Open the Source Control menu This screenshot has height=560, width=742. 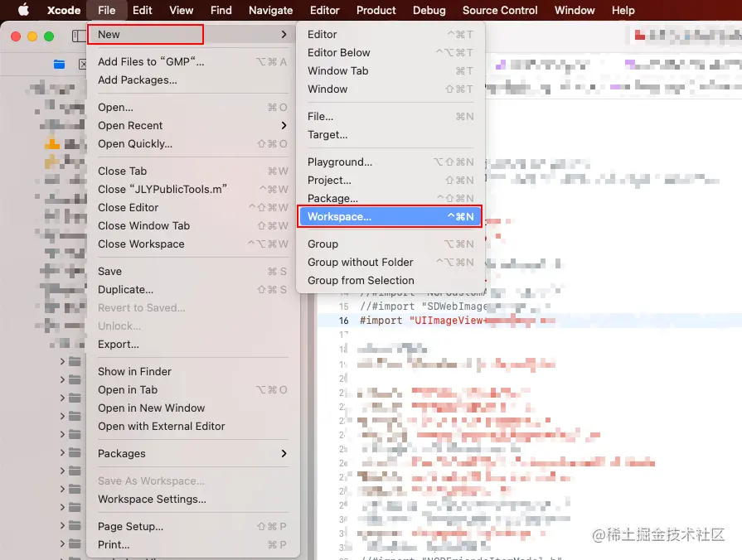click(500, 10)
